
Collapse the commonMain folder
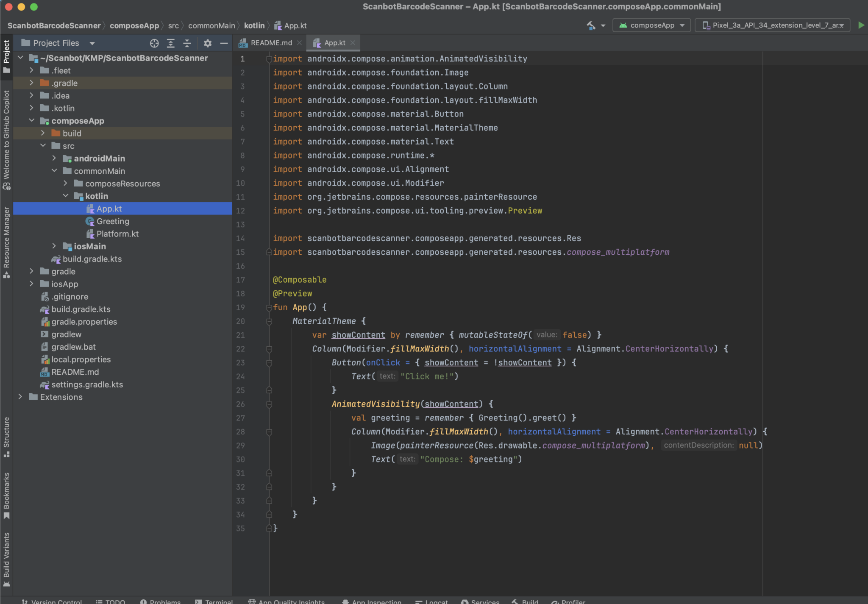tap(55, 170)
